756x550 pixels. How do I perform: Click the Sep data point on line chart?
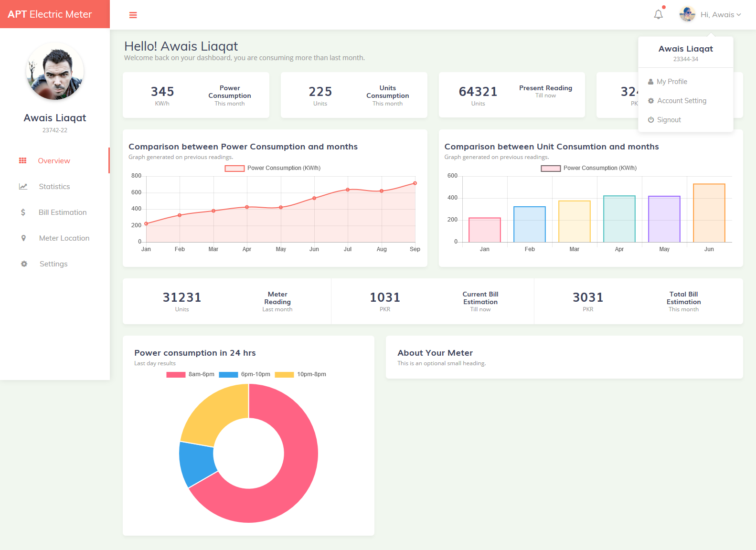pos(415,183)
